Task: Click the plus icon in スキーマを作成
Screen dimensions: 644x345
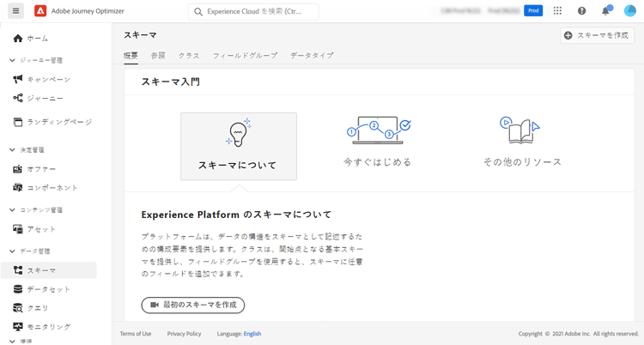Action: pos(568,35)
